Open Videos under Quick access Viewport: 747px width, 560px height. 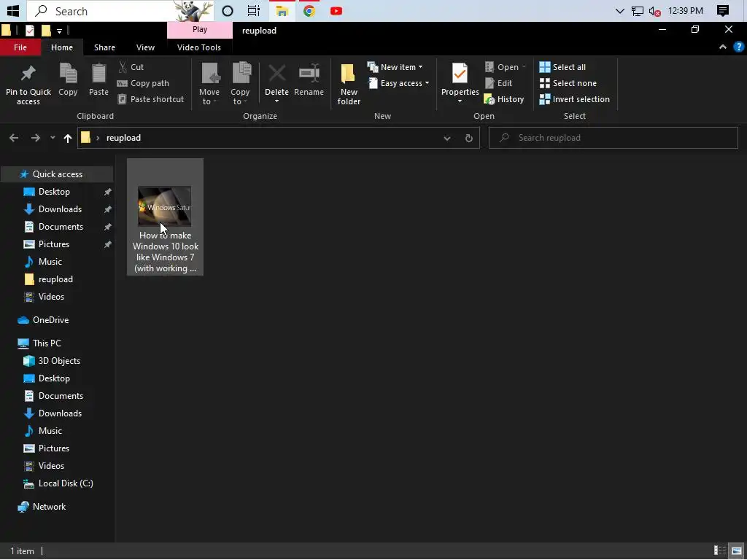click(51, 297)
